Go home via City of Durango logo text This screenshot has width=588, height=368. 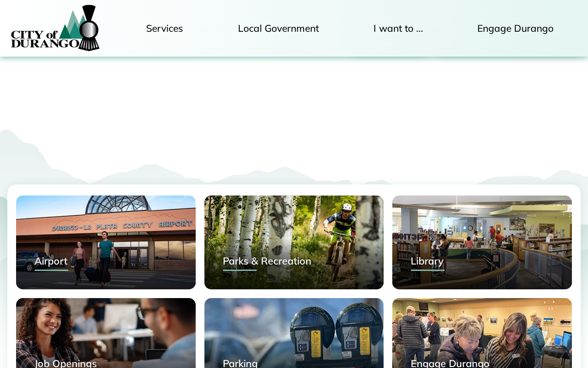45,39
